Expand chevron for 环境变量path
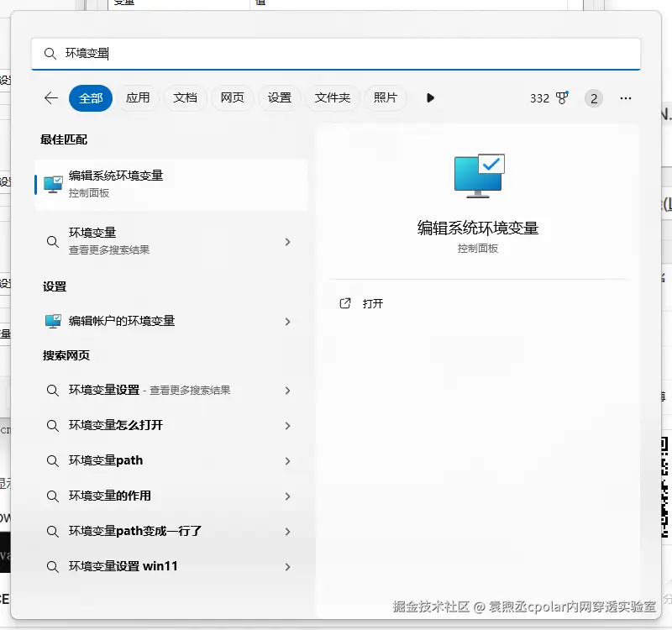The width and height of the screenshot is (672, 630). click(287, 461)
